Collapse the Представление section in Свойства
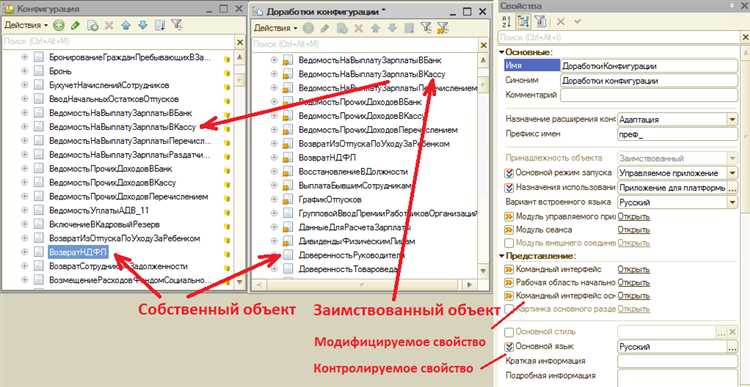The width and height of the screenshot is (750, 387). point(502,256)
